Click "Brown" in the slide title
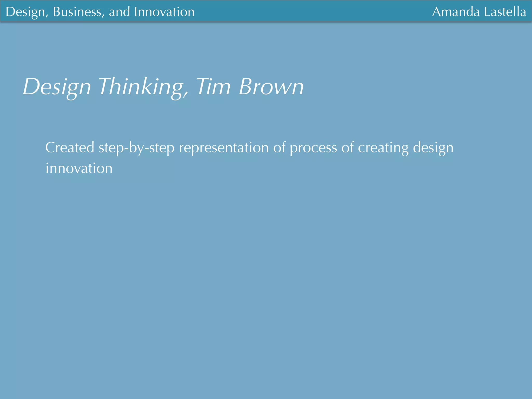Screen dimensions: 532x399 click(271, 87)
